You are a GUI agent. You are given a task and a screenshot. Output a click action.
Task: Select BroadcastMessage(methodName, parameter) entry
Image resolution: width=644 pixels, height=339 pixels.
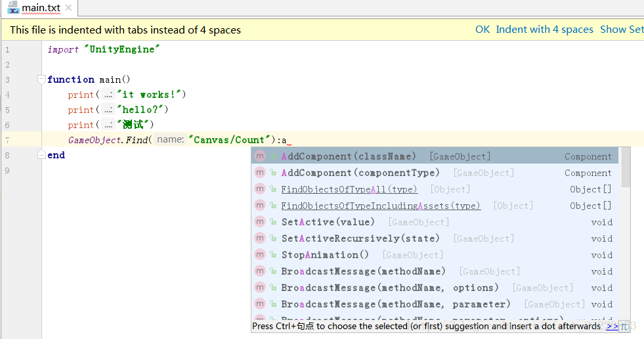[435, 304]
